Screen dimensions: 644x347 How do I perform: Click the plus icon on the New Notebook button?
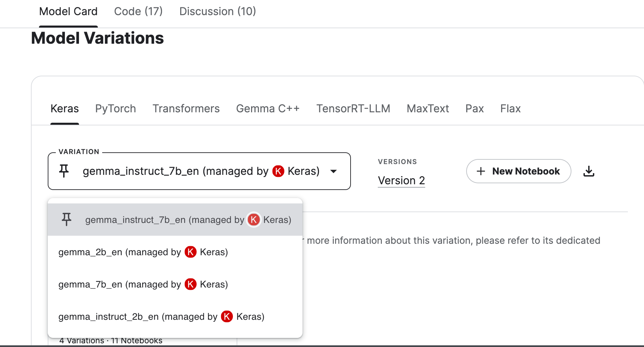click(481, 171)
